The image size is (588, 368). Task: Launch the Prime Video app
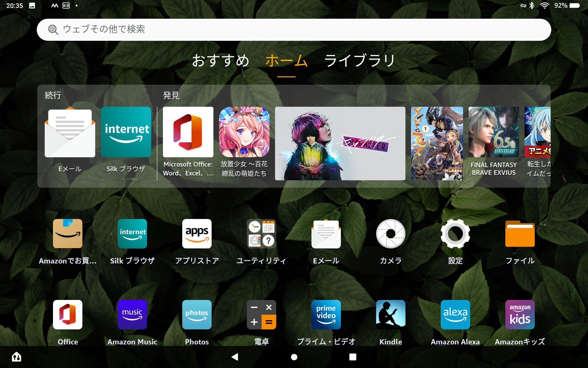326,315
